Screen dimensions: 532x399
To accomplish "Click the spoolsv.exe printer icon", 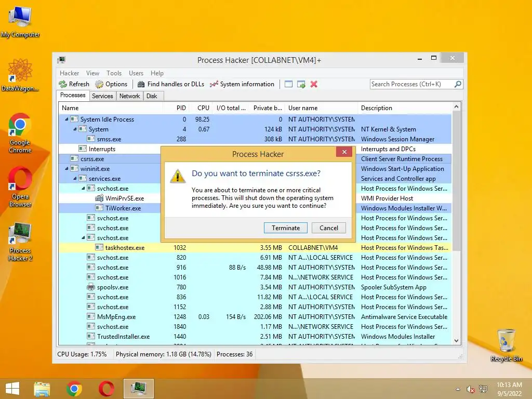I will 90,287.
